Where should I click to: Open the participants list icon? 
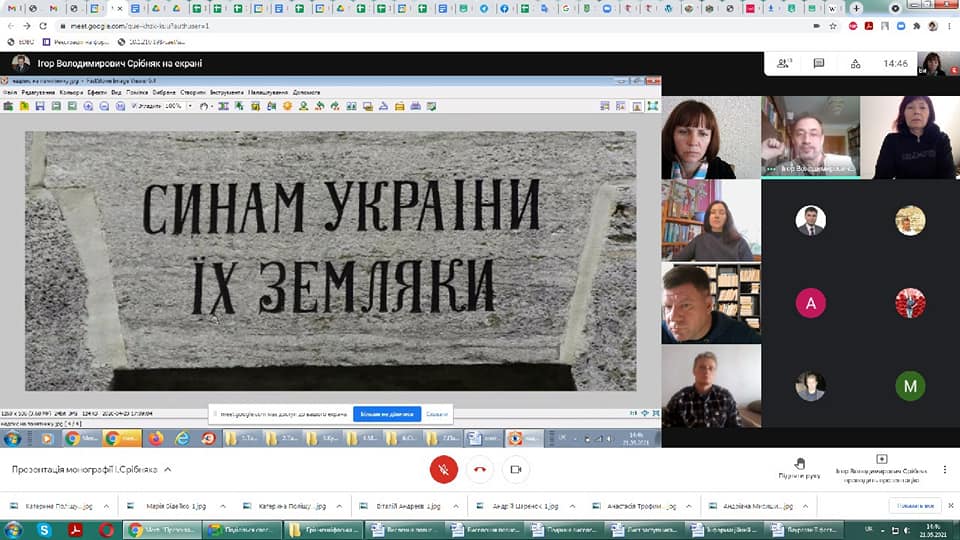(785, 63)
